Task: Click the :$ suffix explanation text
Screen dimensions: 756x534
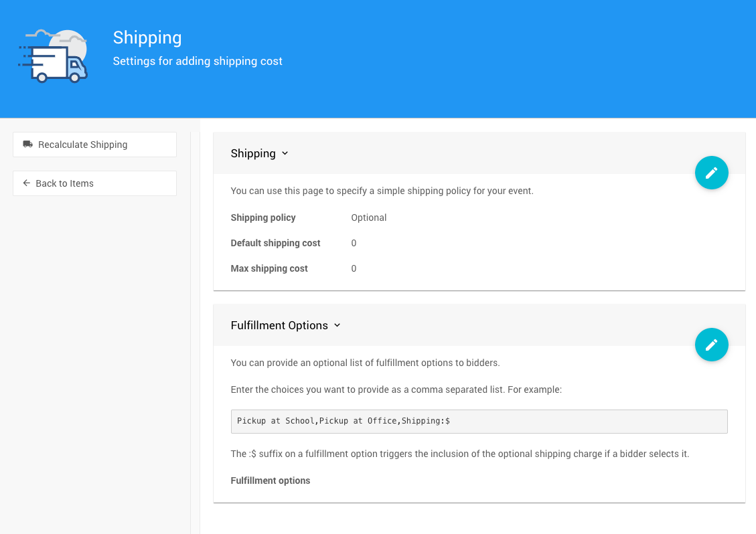Action: pyautogui.click(x=459, y=454)
